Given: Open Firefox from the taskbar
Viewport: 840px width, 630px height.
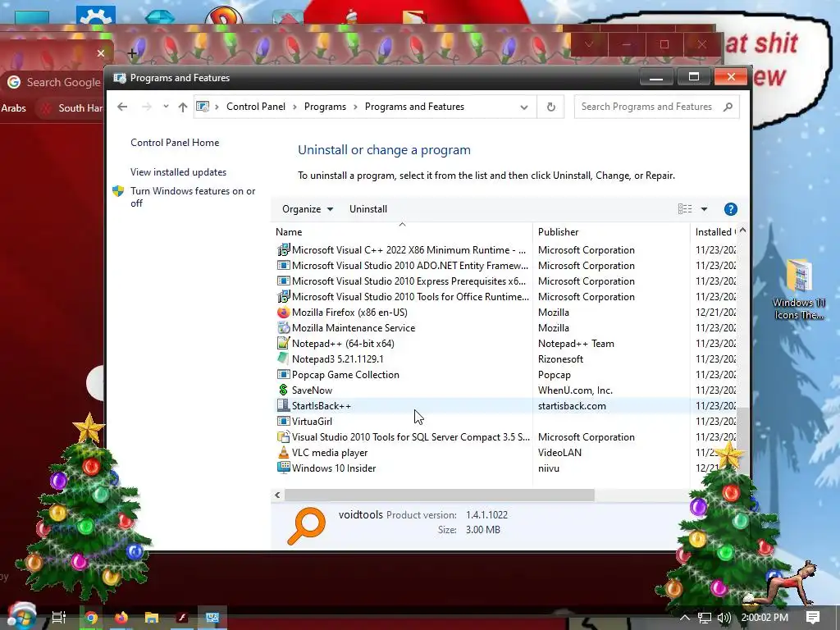Looking at the screenshot, I should click(x=121, y=617).
